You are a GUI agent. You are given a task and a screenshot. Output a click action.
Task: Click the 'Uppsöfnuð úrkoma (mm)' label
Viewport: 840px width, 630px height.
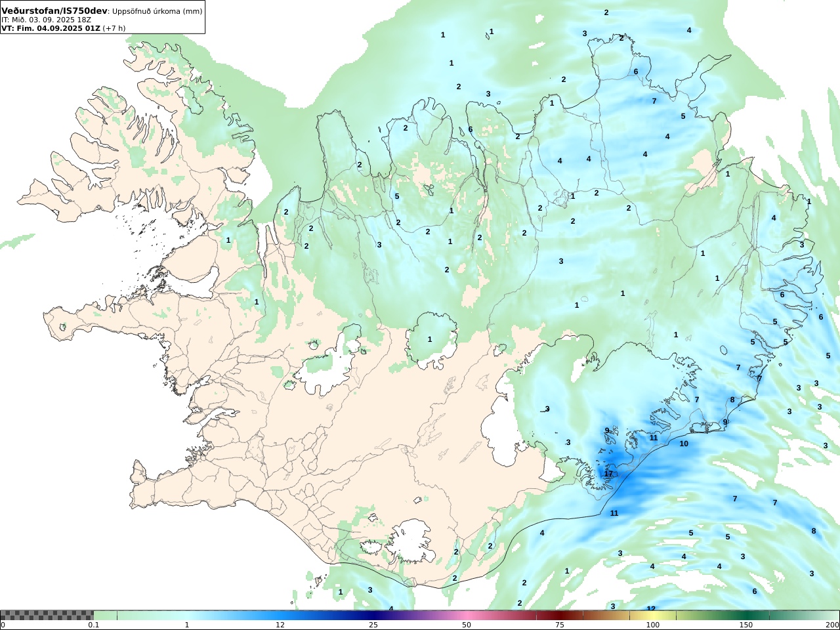click(157, 11)
